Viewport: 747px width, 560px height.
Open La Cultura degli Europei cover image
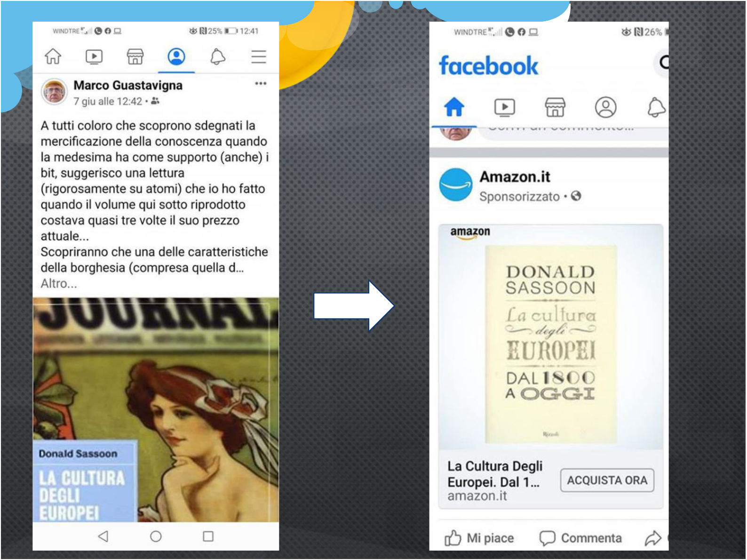click(x=156, y=409)
